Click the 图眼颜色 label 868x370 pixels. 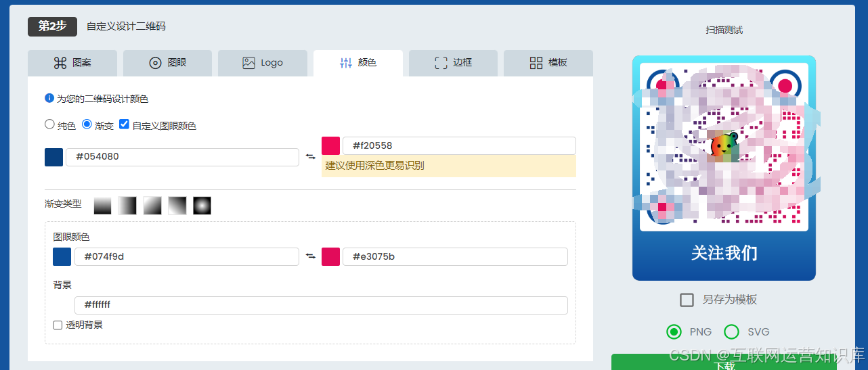[x=71, y=237]
